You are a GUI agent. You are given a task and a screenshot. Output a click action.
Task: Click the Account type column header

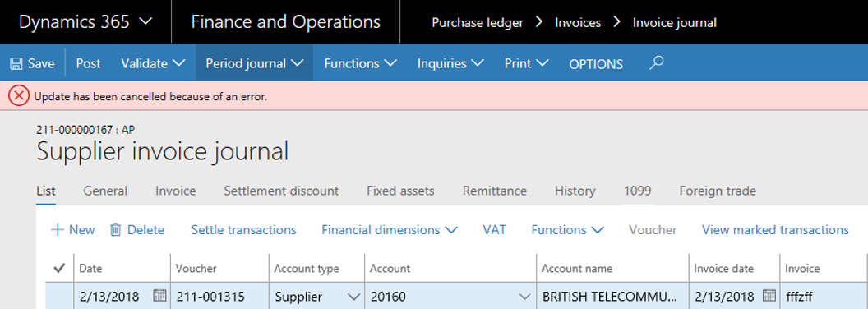[307, 269]
